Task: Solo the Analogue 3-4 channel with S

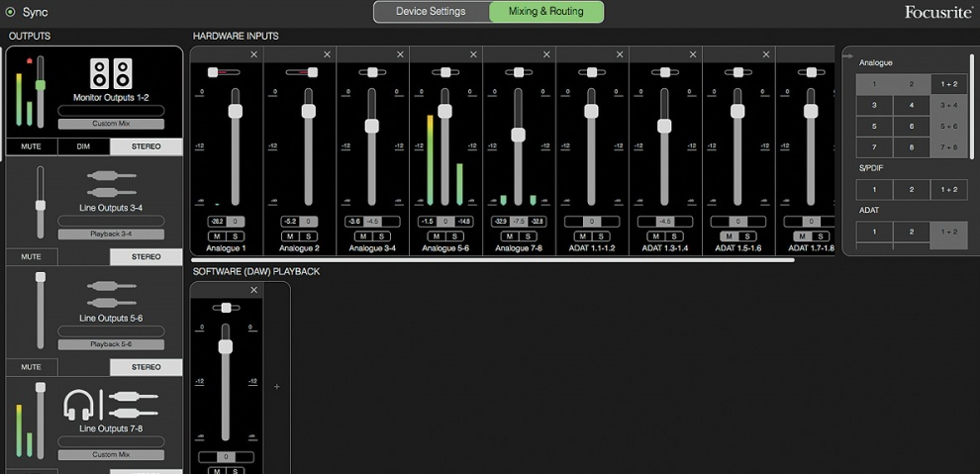Action: pos(380,237)
